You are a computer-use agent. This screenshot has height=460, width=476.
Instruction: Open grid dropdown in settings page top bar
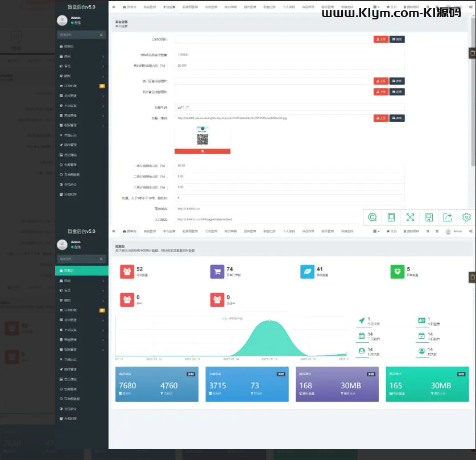376,7
